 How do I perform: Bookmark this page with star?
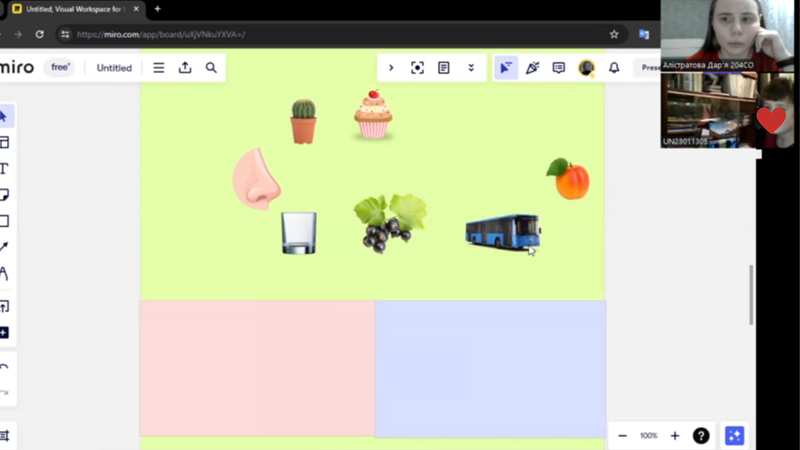pos(614,34)
